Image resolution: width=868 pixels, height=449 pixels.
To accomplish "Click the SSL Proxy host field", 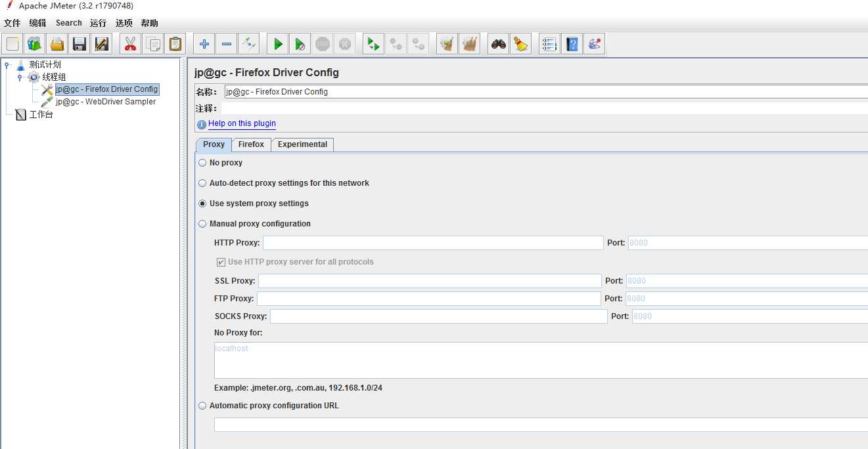I will coord(430,281).
